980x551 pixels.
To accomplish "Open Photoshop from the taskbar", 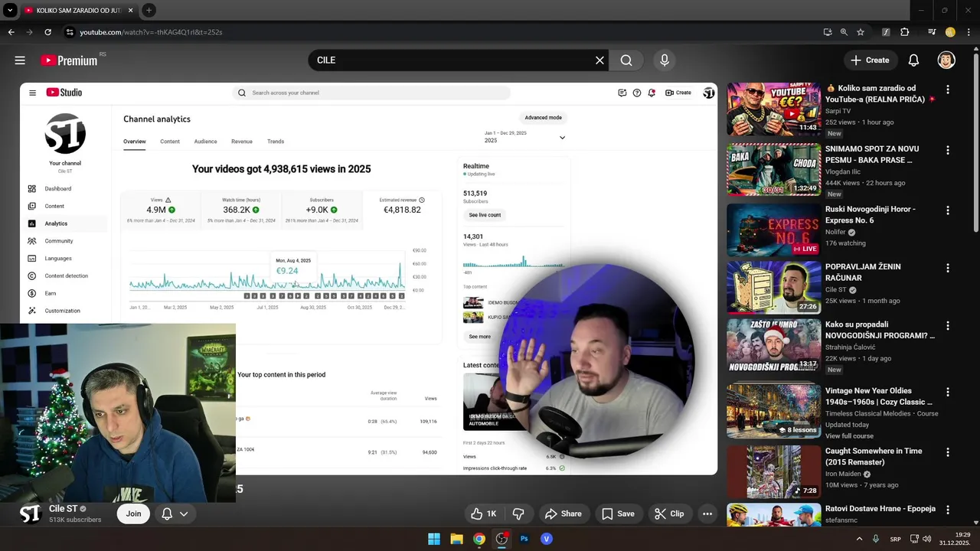I will (x=524, y=539).
